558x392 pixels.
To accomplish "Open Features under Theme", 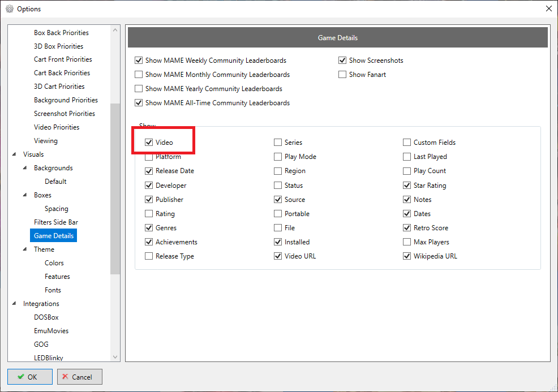I will point(57,277).
